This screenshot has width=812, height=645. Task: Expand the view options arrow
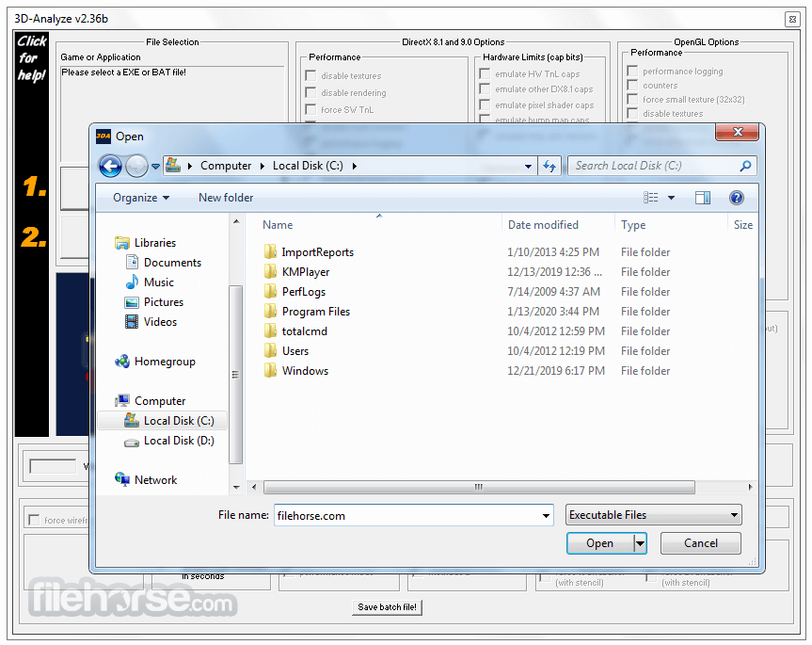(x=671, y=198)
